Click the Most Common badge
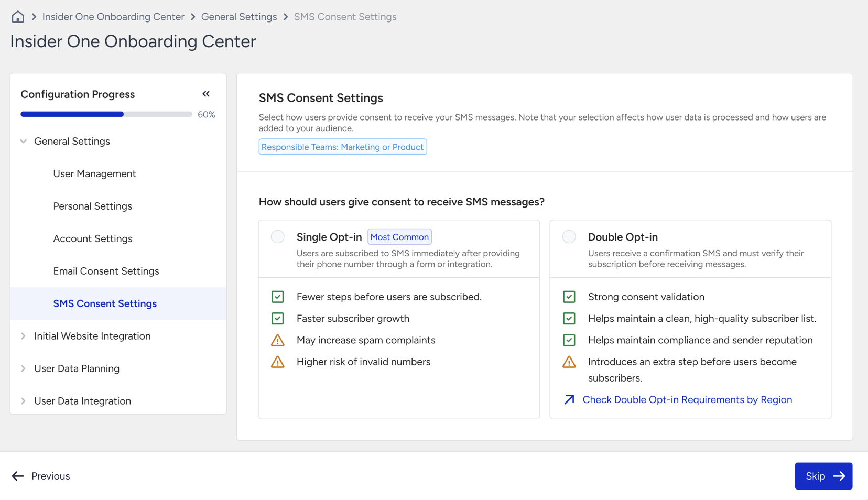This screenshot has width=868, height=500. click(399, 237)
